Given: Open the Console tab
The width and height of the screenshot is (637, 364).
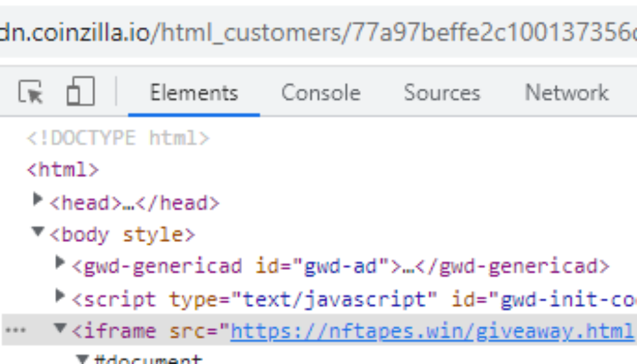Looking at the screenshot, I should point(320,93).
